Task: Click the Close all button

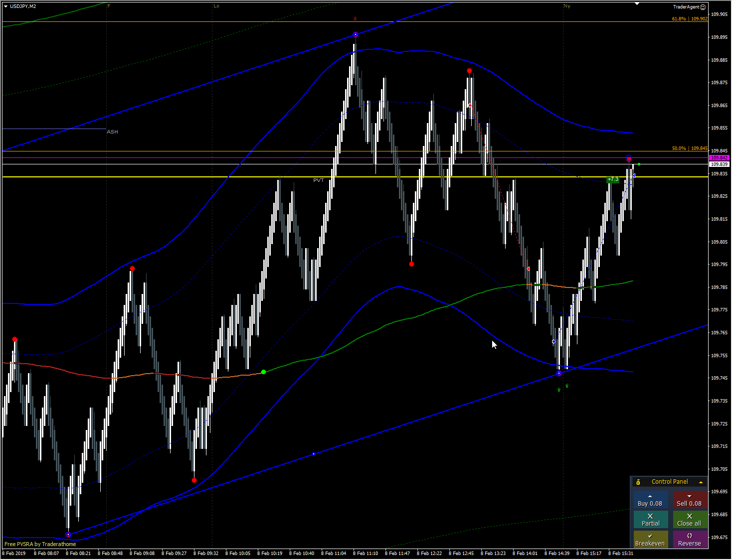Action: click(690, 520)
